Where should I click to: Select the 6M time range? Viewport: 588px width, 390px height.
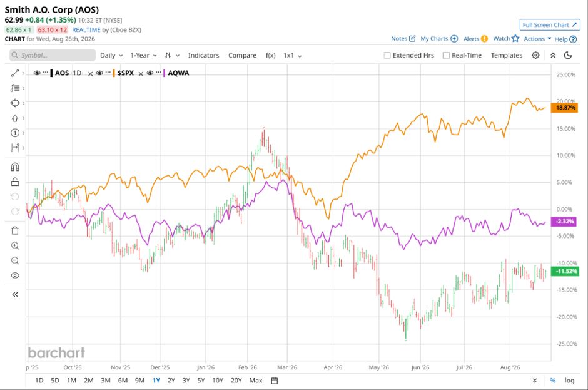point(123,380)
